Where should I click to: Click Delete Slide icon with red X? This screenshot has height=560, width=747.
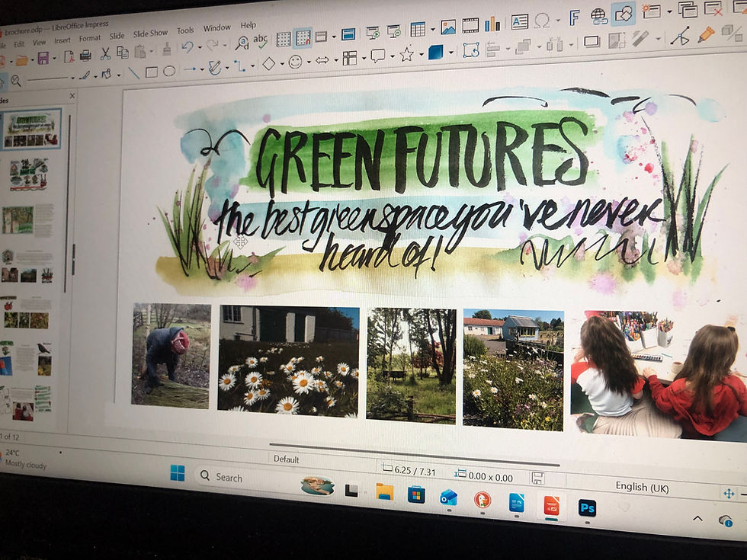click(x=713, y=8)
